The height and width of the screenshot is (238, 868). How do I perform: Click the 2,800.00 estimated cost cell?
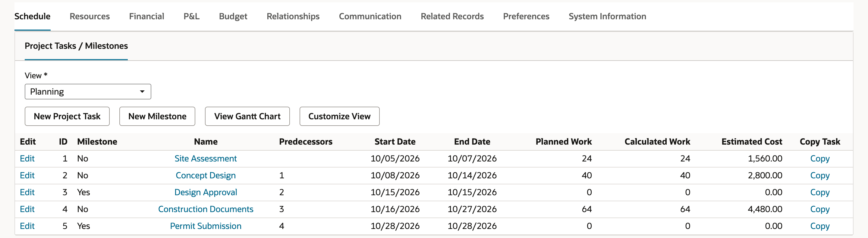765,175
